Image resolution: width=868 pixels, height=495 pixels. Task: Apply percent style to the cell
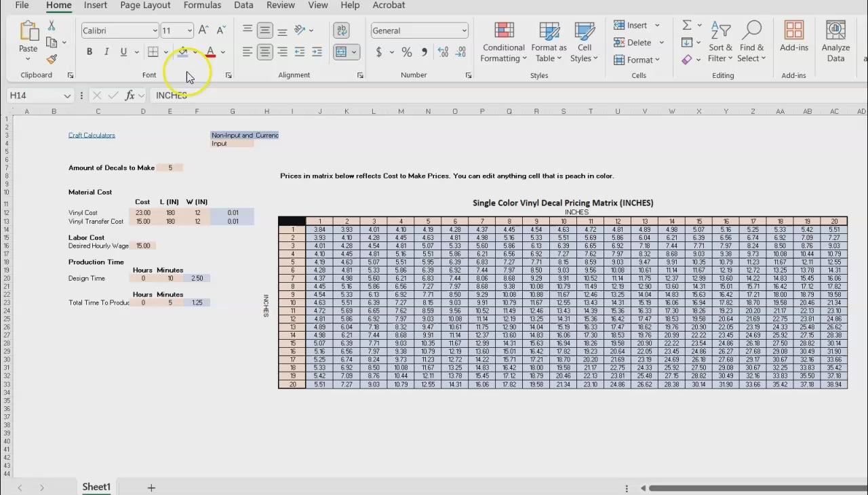407,52
